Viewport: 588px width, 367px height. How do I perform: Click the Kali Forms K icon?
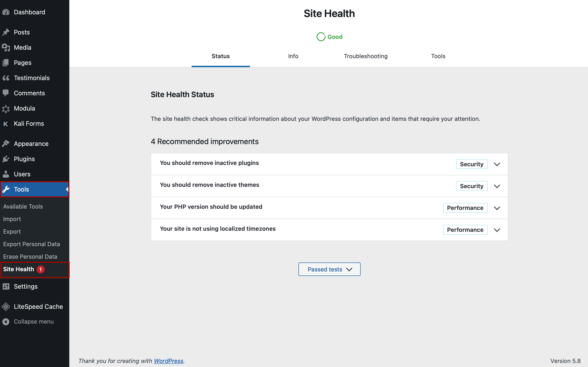[x=6, y=124]
